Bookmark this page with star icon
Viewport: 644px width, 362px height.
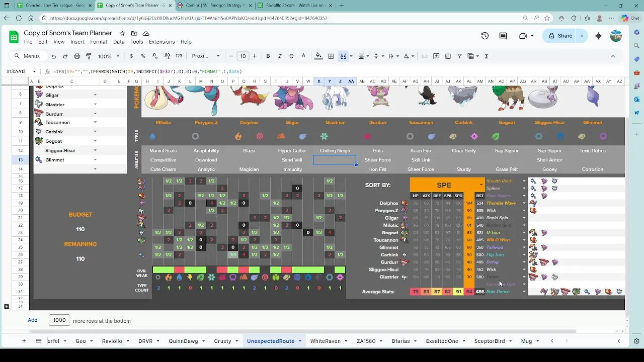click(548, 18)
